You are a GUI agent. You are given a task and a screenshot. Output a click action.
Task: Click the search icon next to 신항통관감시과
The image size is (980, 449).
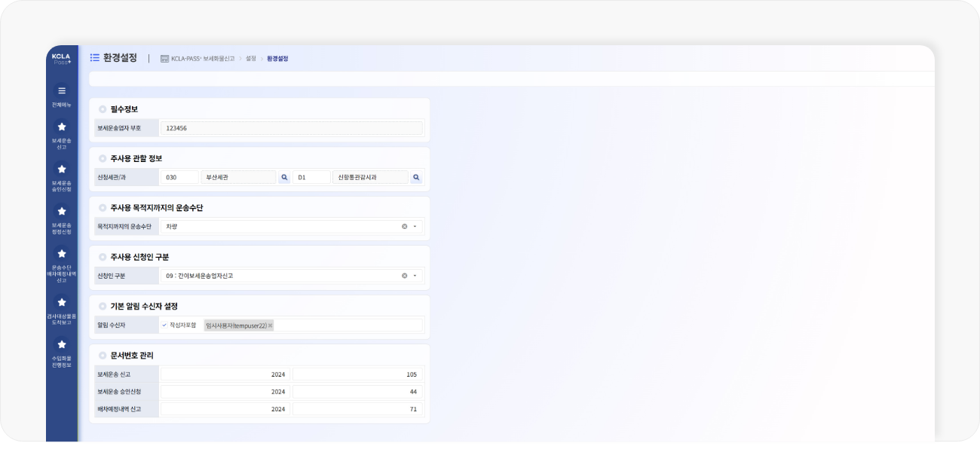tap(415, 178)
